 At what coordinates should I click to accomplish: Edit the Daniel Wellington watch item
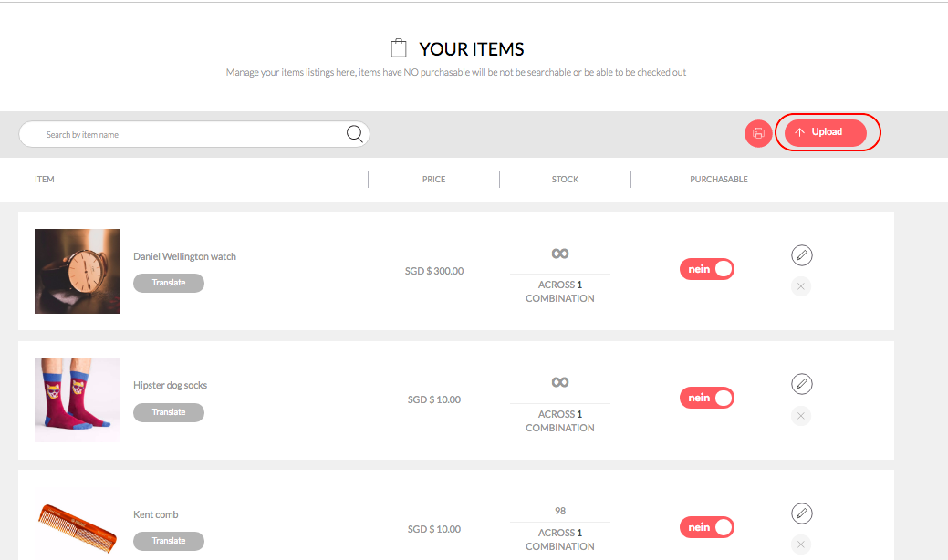(802, 255)
